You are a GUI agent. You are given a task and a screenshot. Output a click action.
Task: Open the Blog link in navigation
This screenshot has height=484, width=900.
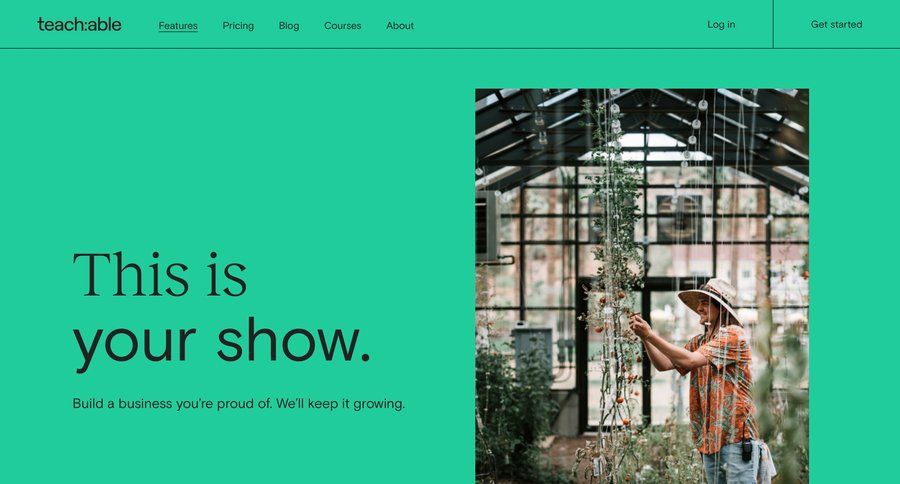click(289, 26)
